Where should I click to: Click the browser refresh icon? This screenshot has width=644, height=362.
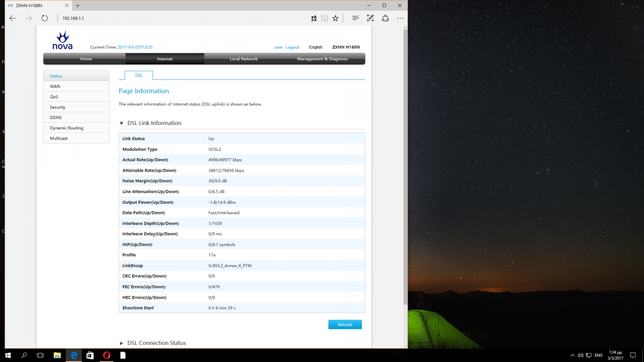tap(45, 18)
